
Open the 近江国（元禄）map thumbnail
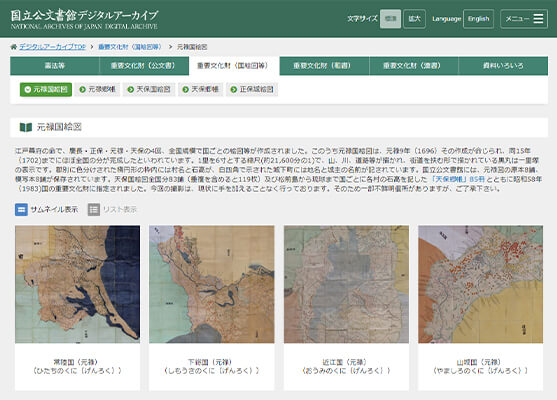pyautogui.click(x=346, y=284)
